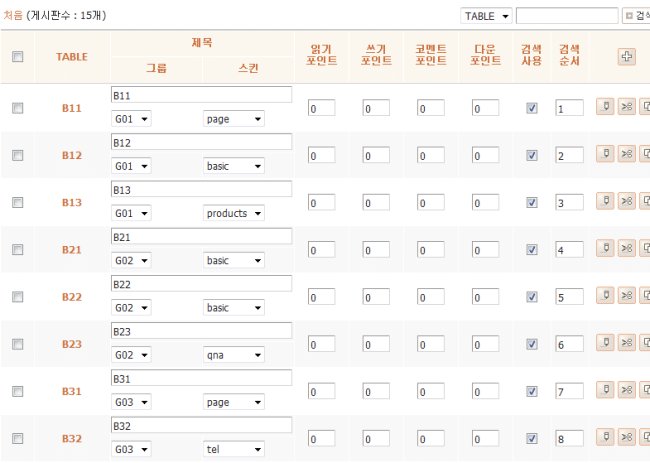Select the row checkbox for board B21
The height and width of the screenshot is (463, 650).
tap(17, 250)
